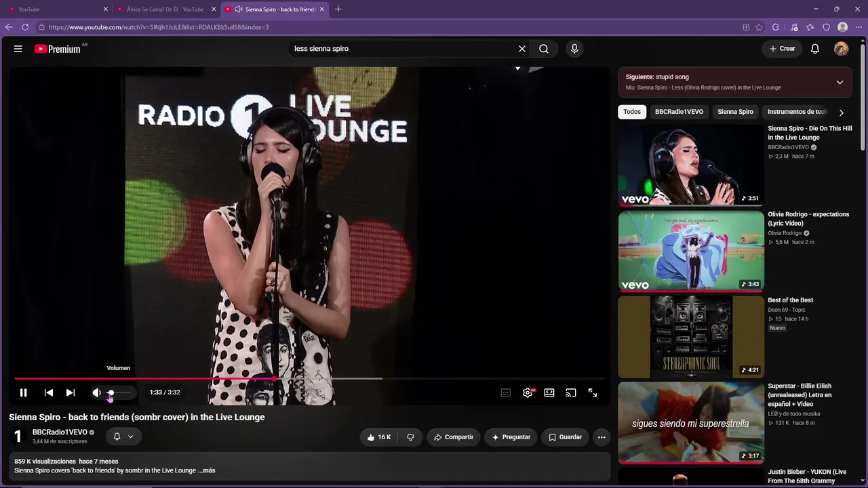Reload the current page
868x488 pixels.
coord(25,27)
